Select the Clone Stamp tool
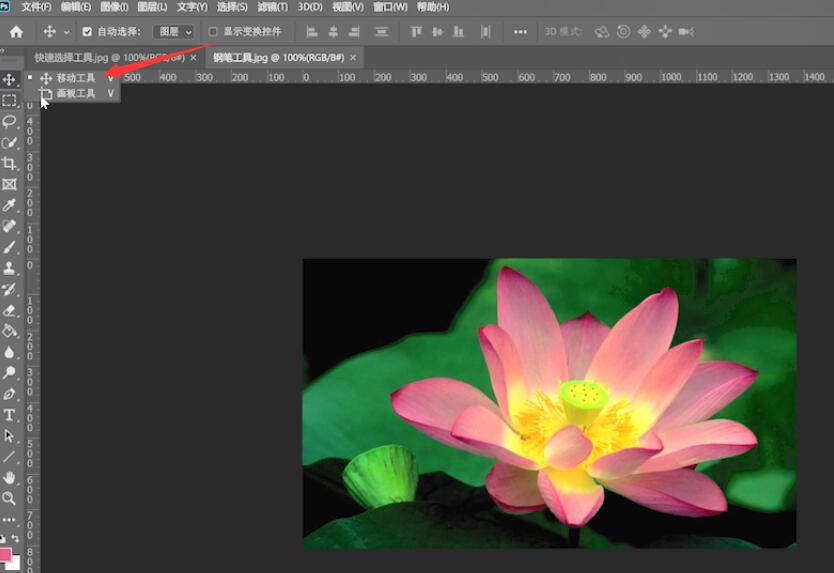The image size is (834, 573). pos(9,268)
